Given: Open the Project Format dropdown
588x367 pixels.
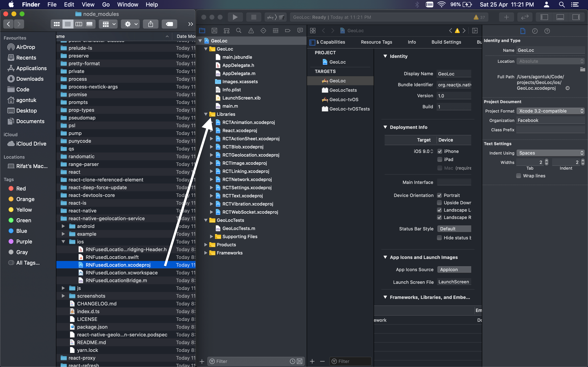Looking at the screenshot, I should (550, 111).
